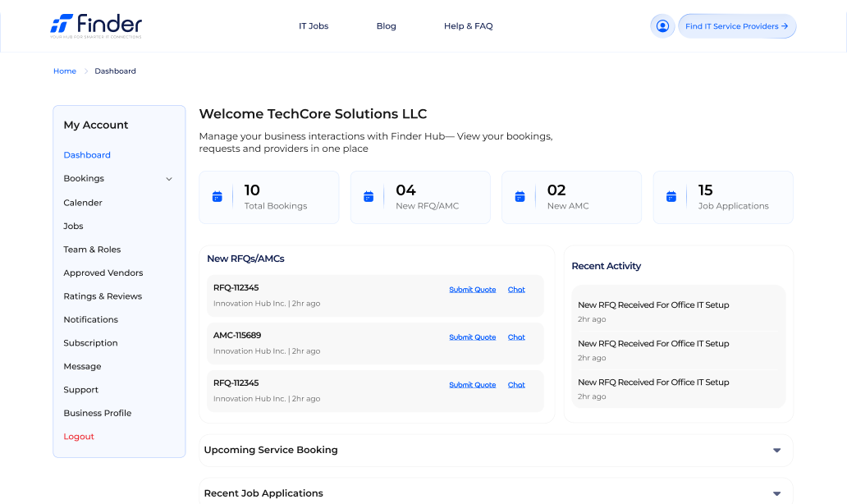
Task: Click the Dashboard breadcrumb text
Action: click(115, 71)
